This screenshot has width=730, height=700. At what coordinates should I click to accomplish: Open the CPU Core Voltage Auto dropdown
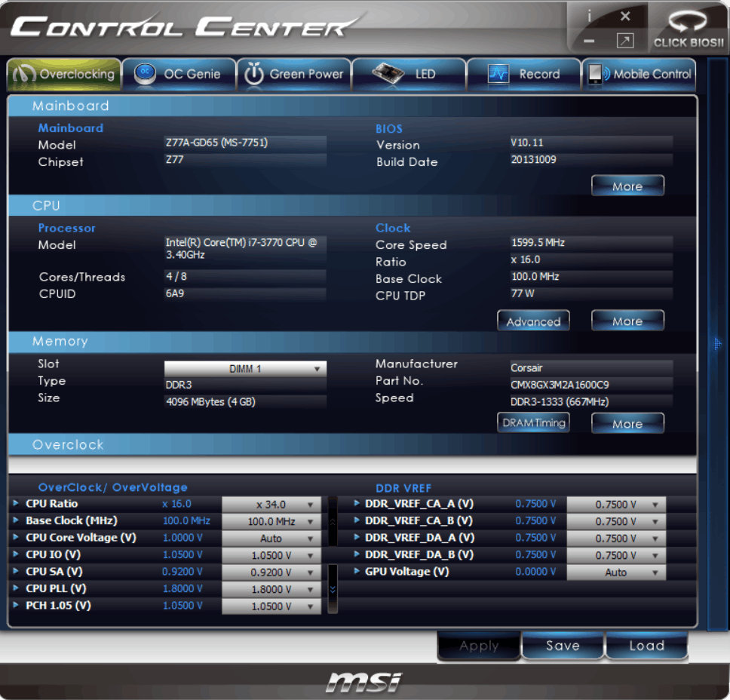pyautogui.click(x=271, y=539)
